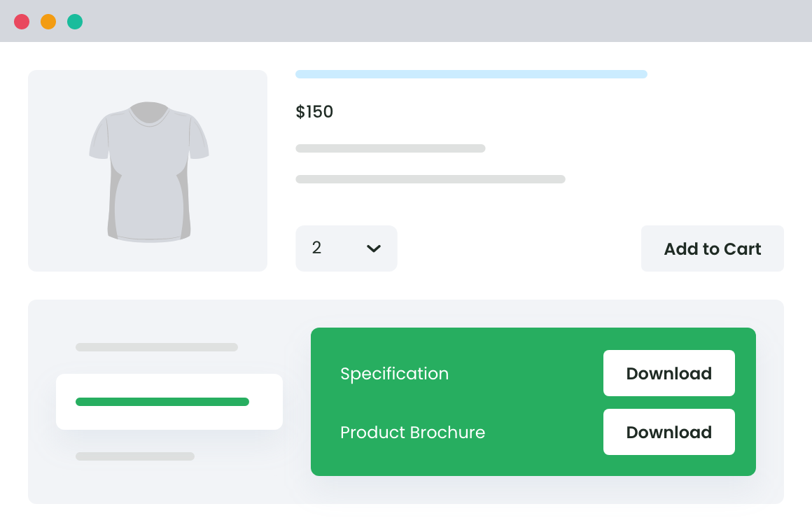Click the orange window minimize dot

48,22
